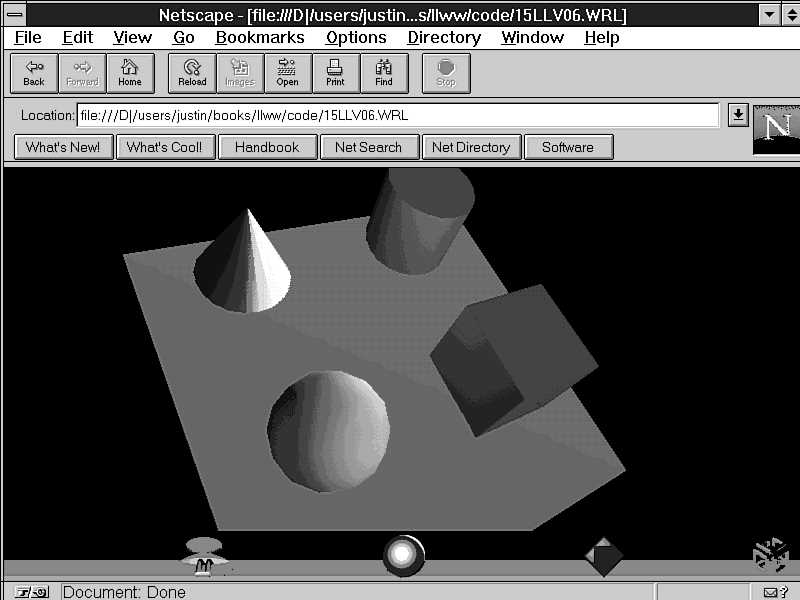Open the window system menu box
The height and width of the screenshot is (600, 800).
tap(15, 14)
